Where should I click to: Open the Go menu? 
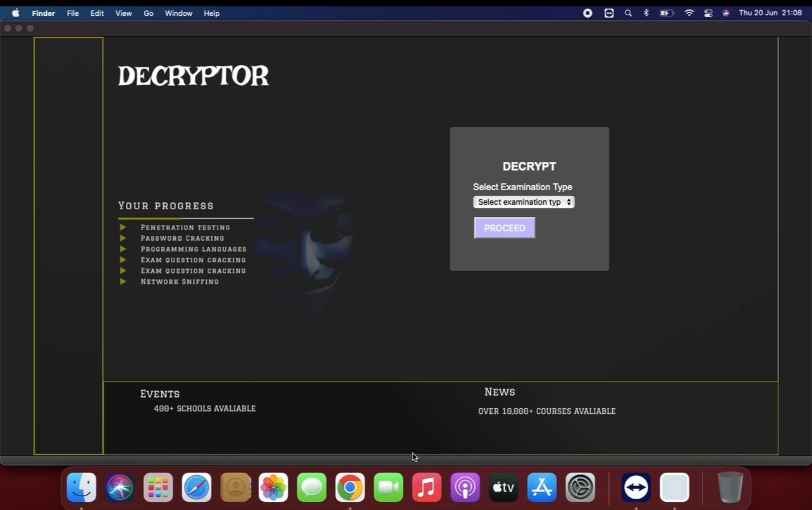coord(149,13)
